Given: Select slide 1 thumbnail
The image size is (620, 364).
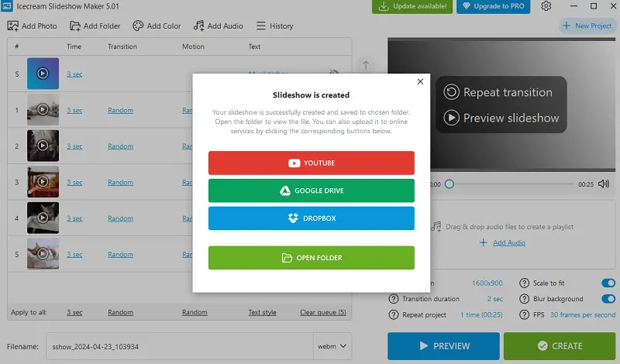Looking at the screenshot, I should (43, 109).
